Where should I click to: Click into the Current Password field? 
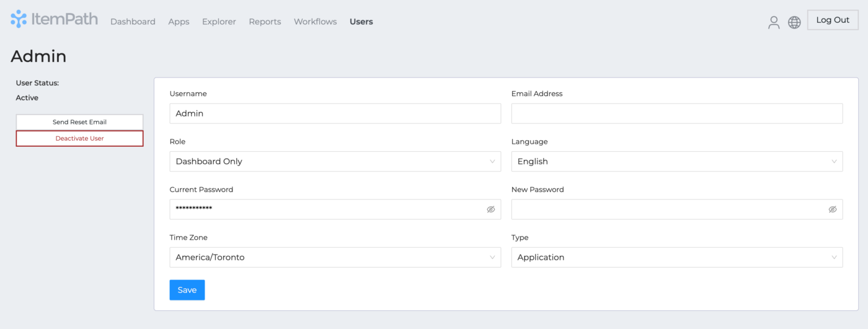(x=335, y=209)
